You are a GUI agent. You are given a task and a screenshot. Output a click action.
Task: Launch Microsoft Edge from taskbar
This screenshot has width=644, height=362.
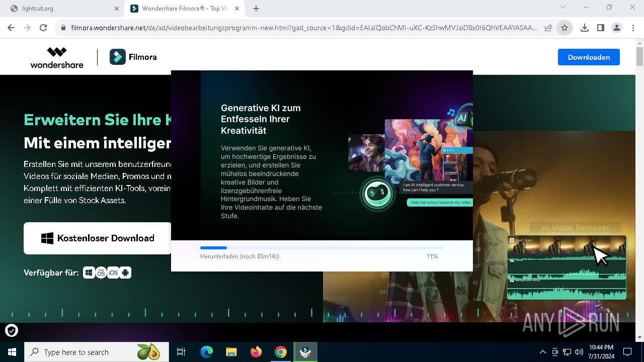[207, 352]
